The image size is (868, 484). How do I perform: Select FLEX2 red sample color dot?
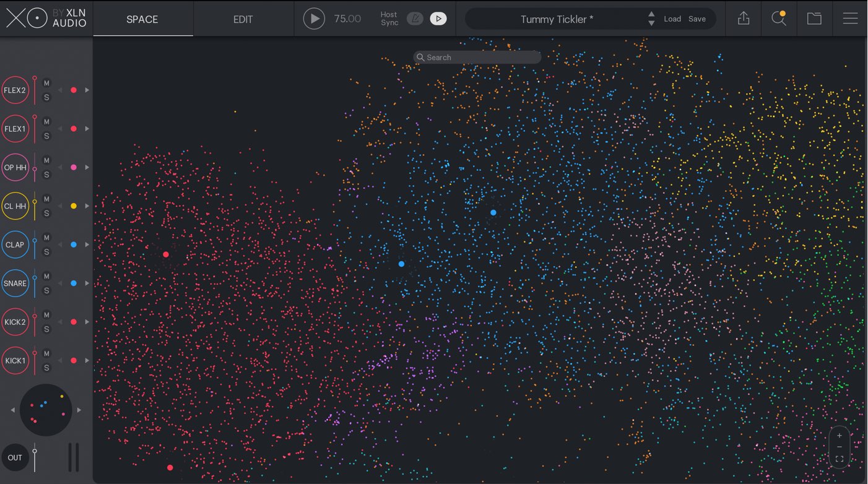click(x=74, y=90)
